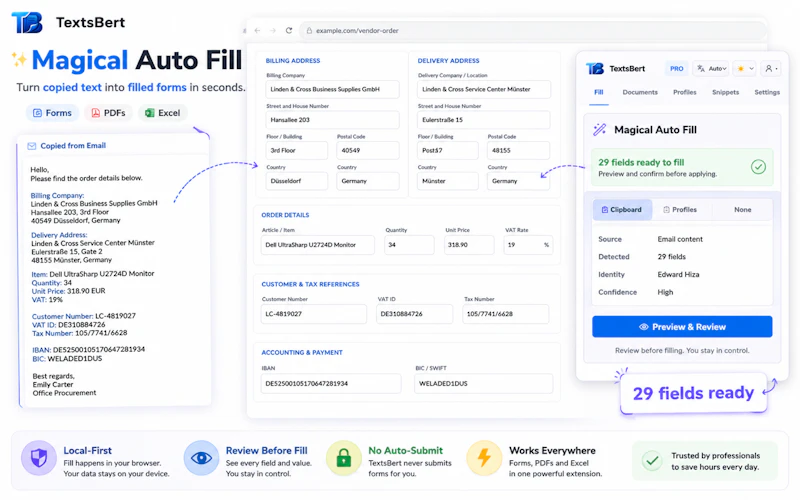Open the Auto language dropdown
The width and height of the screenshot is (800, 500).
pos(711,68)
